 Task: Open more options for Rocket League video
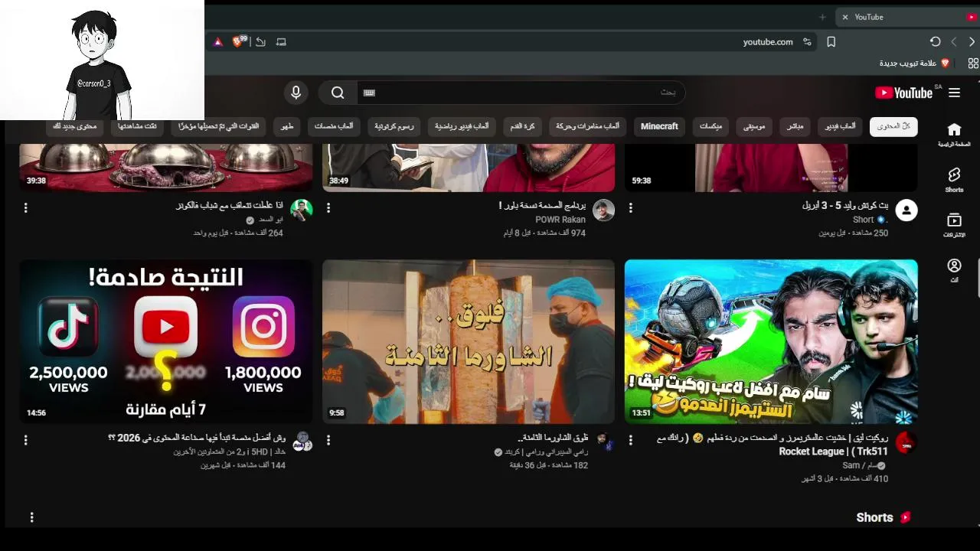[x=631, y=440]
